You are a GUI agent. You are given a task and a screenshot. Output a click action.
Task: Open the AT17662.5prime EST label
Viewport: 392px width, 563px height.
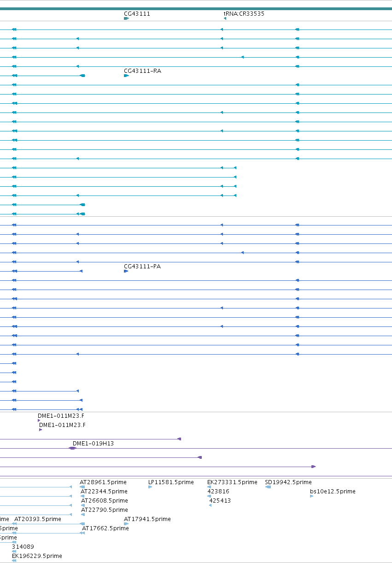click(105, 528)
